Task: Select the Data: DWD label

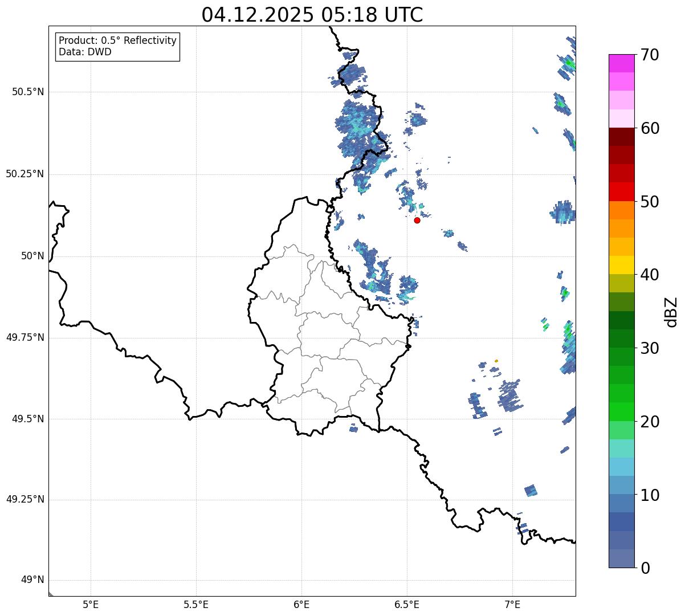Action: click(x=85, y=52)
